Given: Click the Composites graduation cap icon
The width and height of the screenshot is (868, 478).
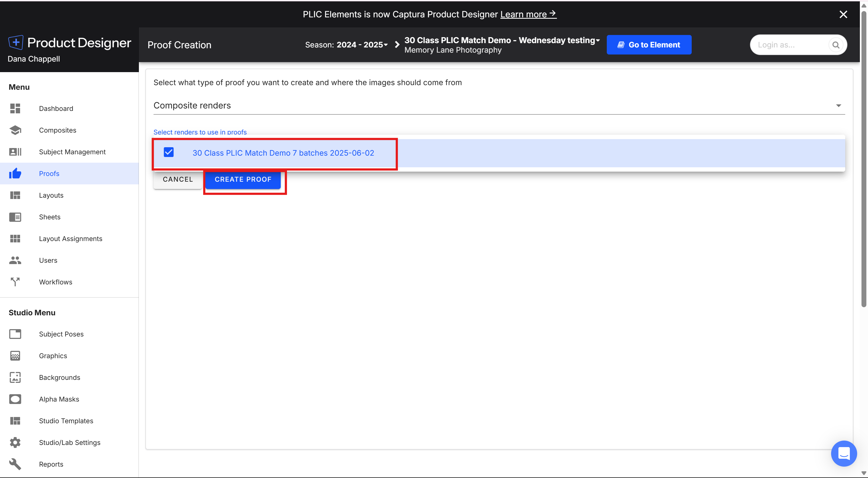Looking at the screenshot, I should coord(15,130).
